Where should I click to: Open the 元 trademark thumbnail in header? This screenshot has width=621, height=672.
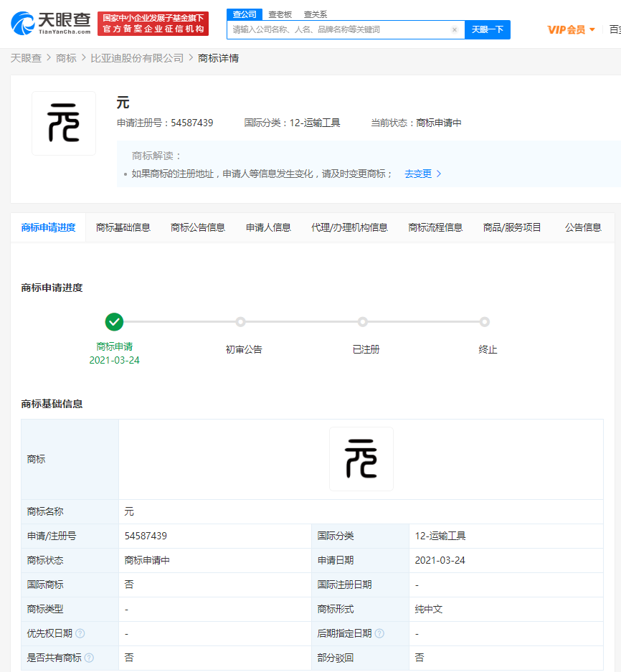[x=64, y=123]
